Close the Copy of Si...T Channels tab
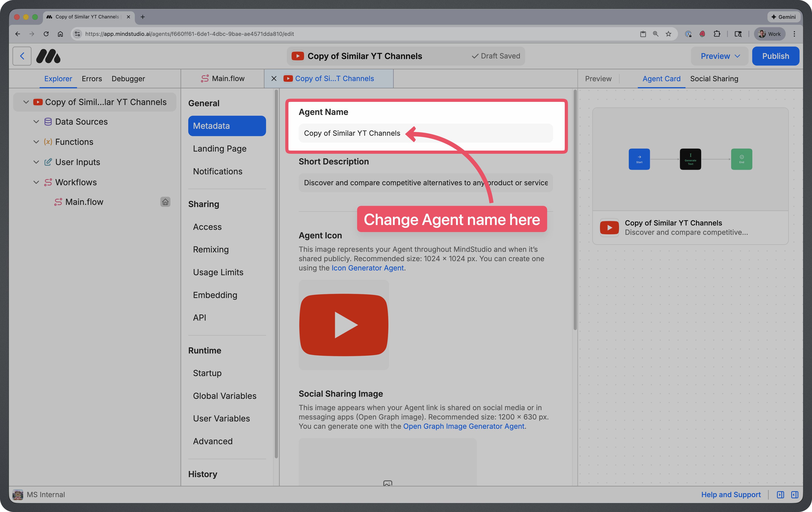This screenshot has height=512, width=812. pos(274,79)
